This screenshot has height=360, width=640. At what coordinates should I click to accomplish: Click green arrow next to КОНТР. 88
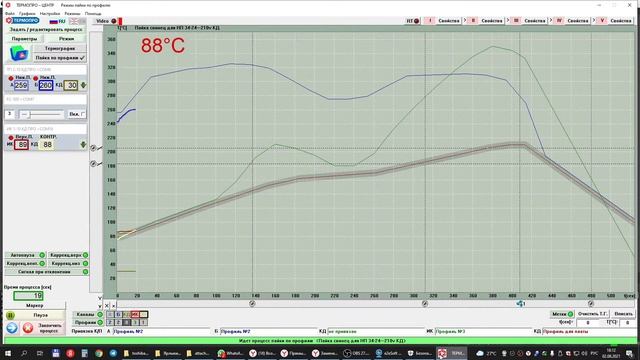pos(83,144)
